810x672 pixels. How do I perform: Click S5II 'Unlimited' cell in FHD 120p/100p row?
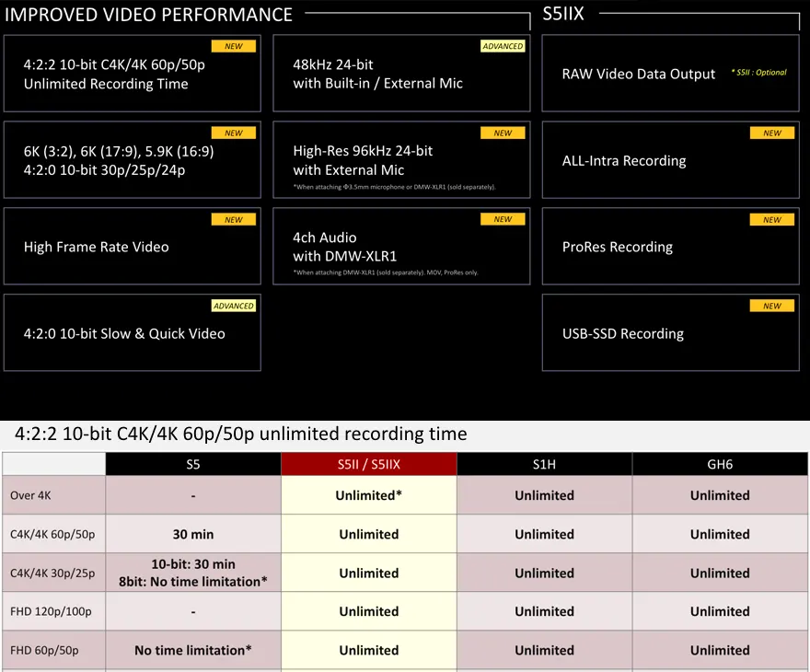click(x=369, y=611)
